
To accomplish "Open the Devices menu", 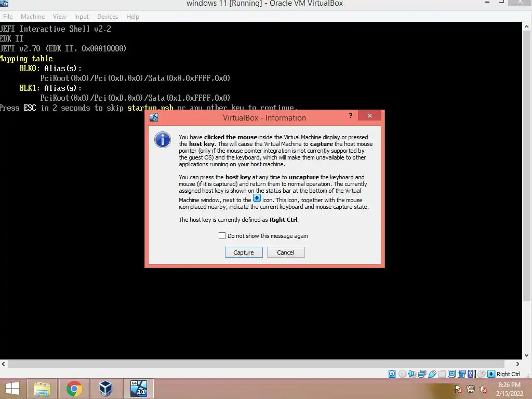I will coord(108,16).
